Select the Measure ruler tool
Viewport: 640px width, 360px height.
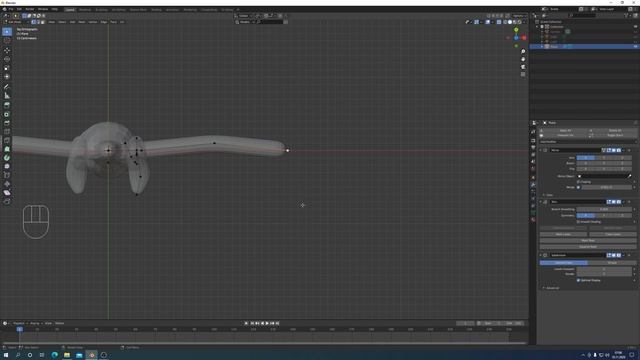click(7, 96)
